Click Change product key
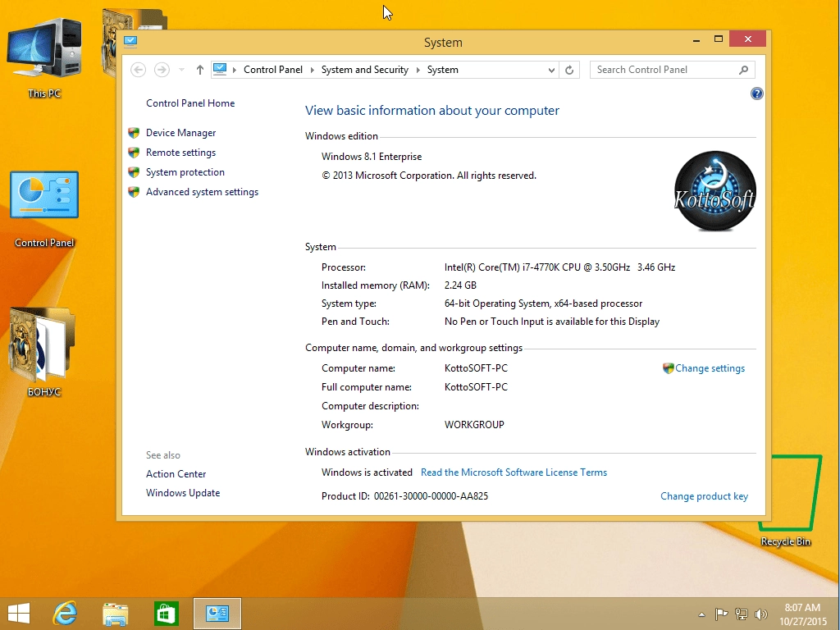 tap(704, 496)
